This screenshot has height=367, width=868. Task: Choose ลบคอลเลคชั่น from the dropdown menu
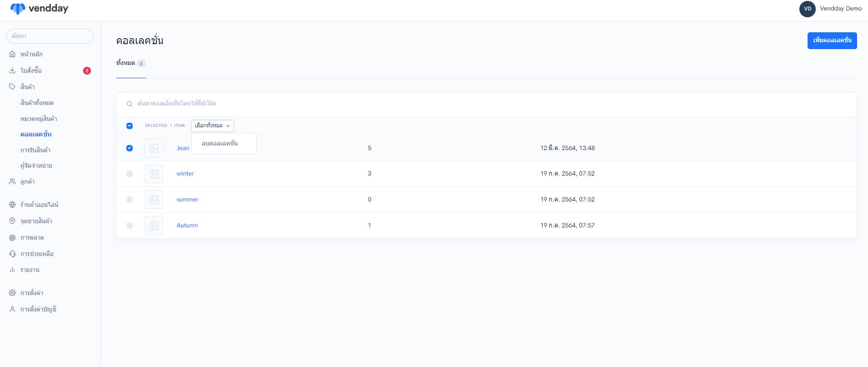pos(219,143)
